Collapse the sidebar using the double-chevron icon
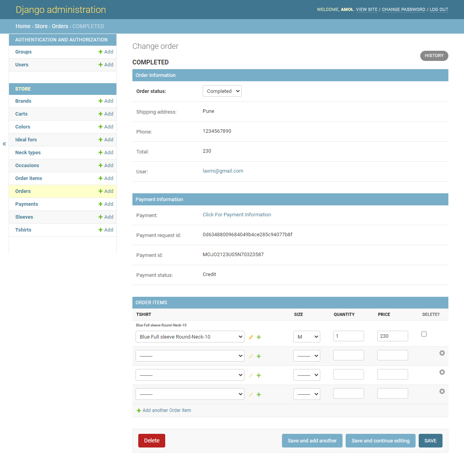Image resolution: width=464 pixels, height=476 pixels. point(4,144)
